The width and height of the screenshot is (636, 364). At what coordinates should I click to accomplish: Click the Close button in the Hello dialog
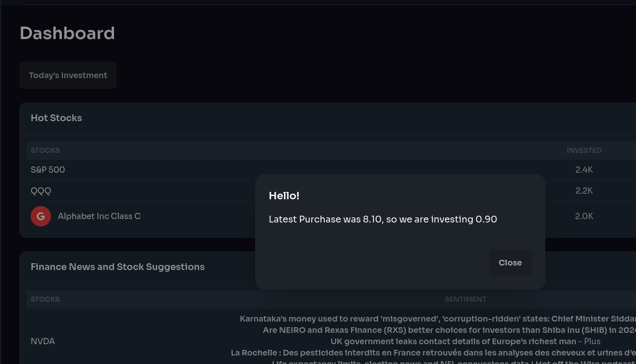click(x=510, y=263)
